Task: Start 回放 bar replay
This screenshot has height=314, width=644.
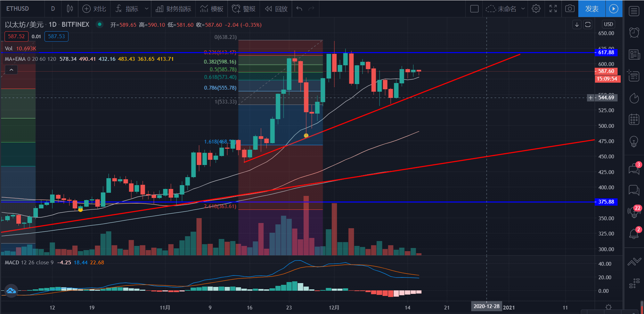Action: (276, 9)
